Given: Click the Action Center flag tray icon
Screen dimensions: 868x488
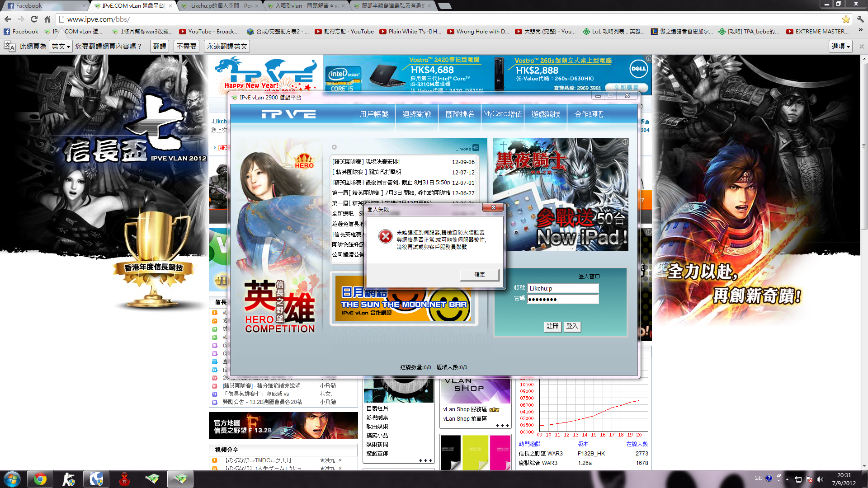Looking at the screenshot, I should tap(809, 479).
